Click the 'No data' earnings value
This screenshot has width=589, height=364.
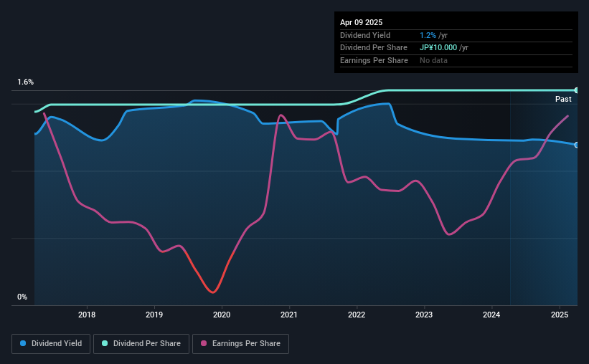(x=433, y=60)
